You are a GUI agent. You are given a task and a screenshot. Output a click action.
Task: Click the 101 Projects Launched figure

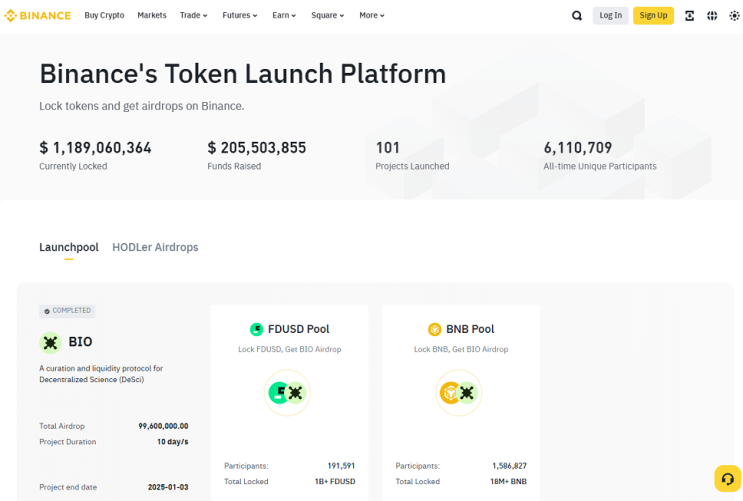pos(388,148)
